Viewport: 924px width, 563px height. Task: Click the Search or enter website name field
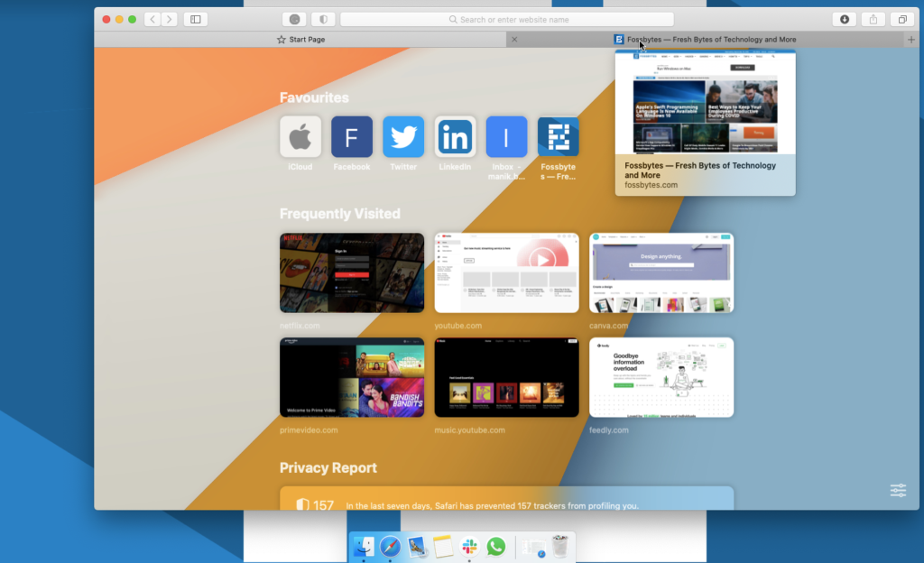507,20
